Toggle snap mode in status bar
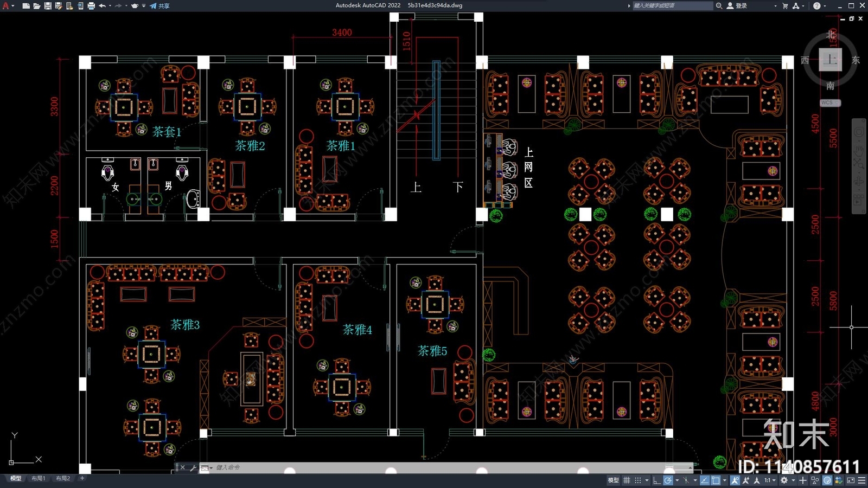Image resolution: width=868 pixels, height=488 pixels. click(x=638, y=480)
